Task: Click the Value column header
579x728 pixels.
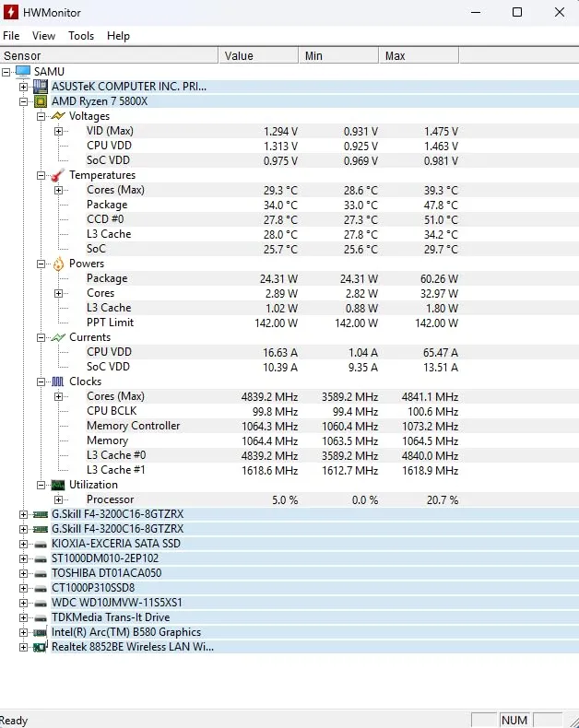Action: click(258, 55)
